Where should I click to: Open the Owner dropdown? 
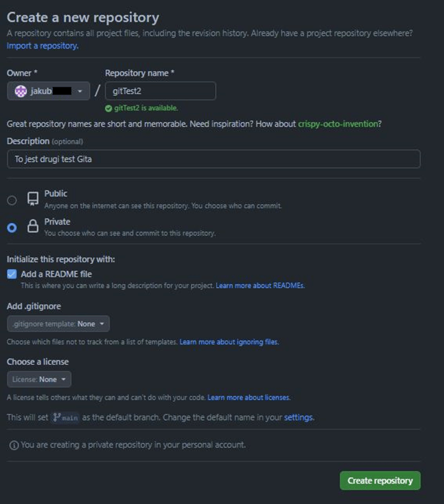(x=49, y=91)
